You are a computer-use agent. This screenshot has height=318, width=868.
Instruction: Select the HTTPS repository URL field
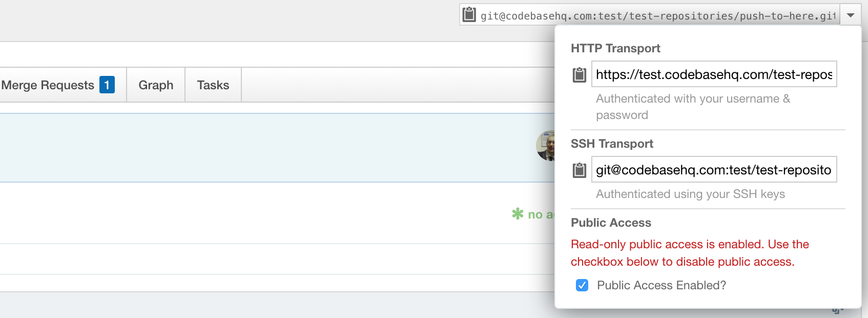point(714,74)
